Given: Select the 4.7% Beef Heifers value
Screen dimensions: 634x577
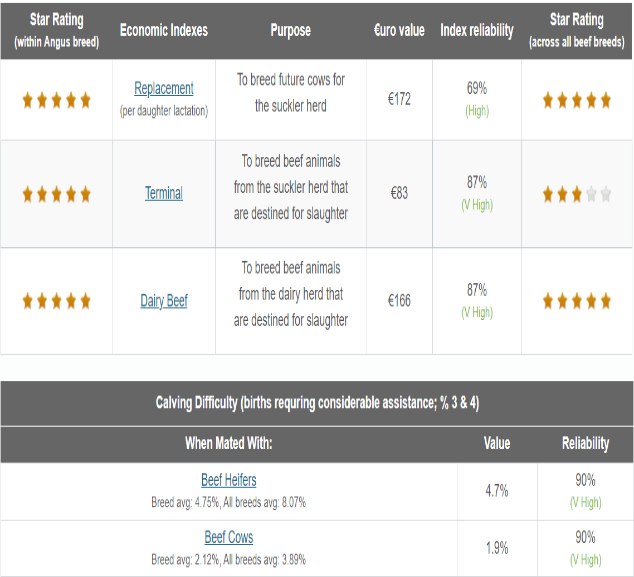Looking at the screenshot, I should click(497, 491).
